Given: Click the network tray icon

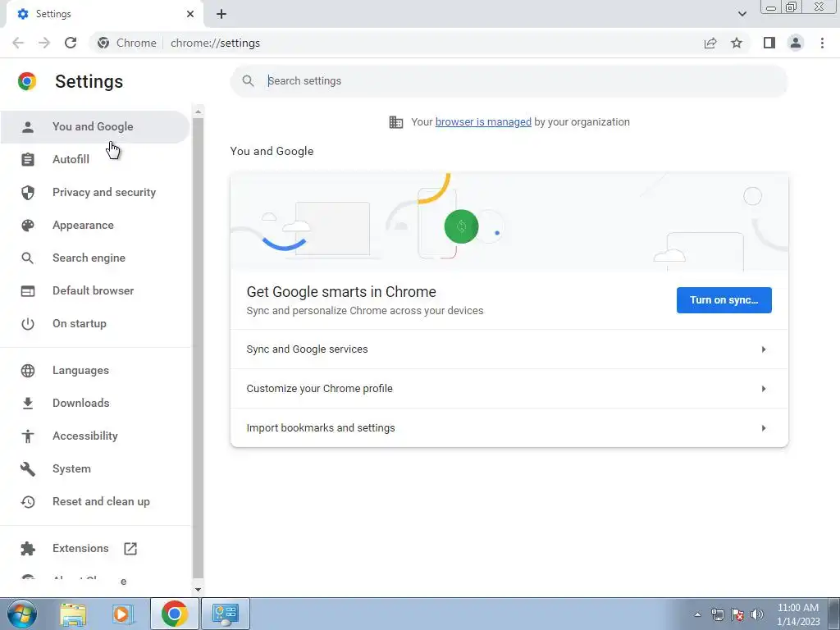Looking at the screenshot, I should (x=717, y=614).
